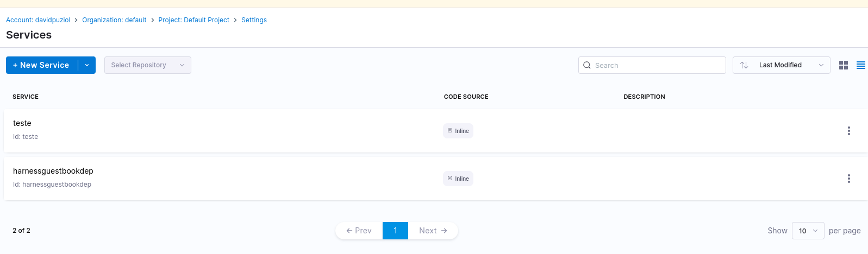Switch to grid view layout
This screenshot has height=254, width=868.
844,65
